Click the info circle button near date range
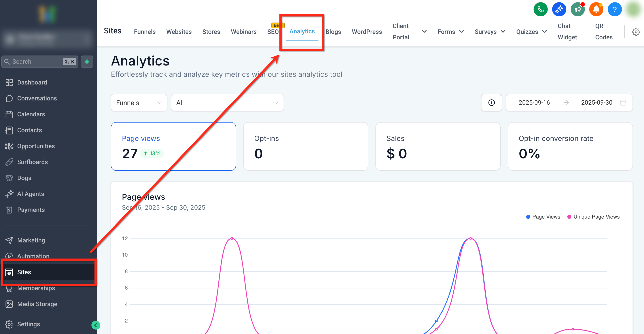644x334 pixels. click(x=491, y=103)
